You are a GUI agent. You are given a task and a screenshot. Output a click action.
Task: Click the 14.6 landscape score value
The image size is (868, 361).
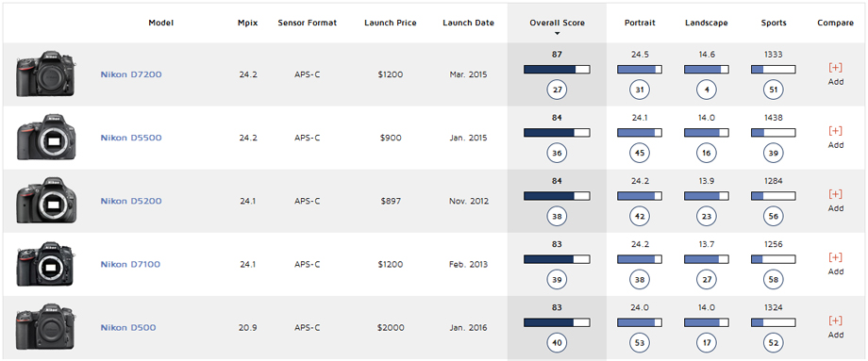pyautogui.click(x=707, y=54)
